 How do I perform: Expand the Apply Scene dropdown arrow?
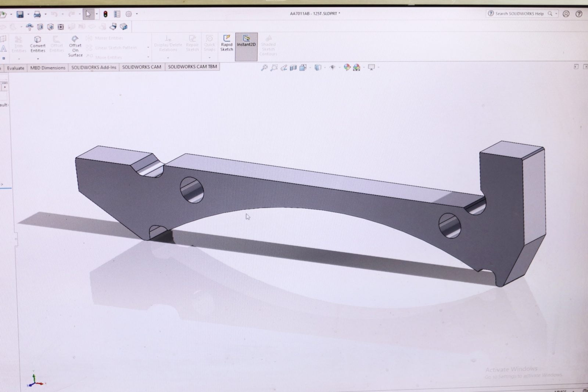[x=363, y=67]
